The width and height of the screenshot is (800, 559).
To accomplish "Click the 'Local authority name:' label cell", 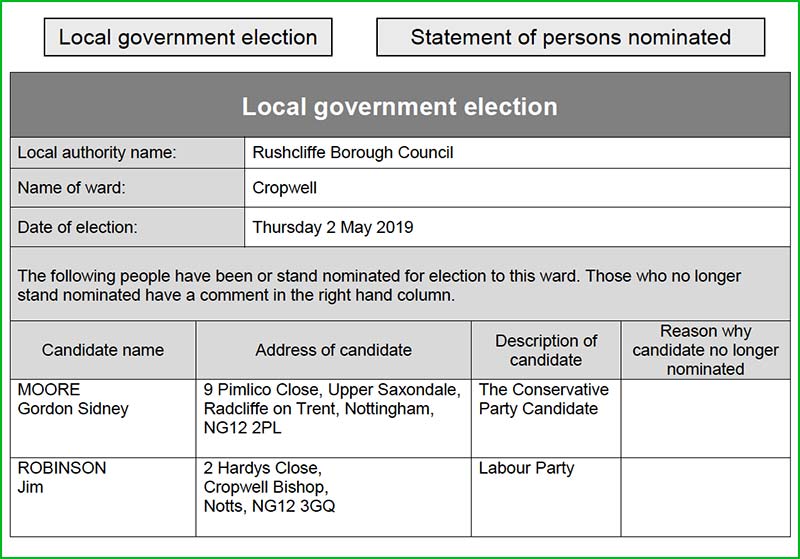I will coord(128,153).
